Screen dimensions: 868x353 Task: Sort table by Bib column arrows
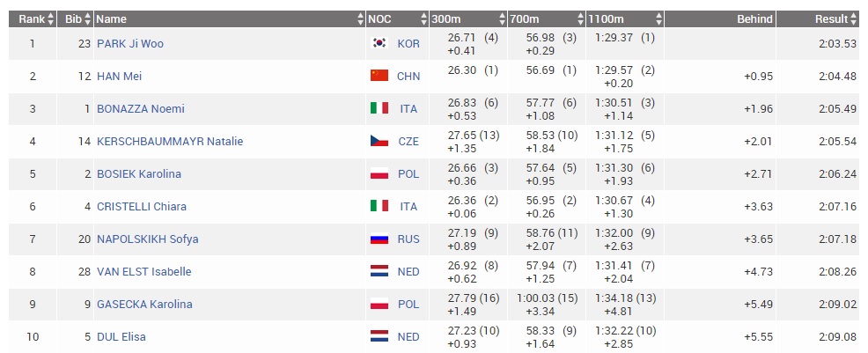coord(87,18)
